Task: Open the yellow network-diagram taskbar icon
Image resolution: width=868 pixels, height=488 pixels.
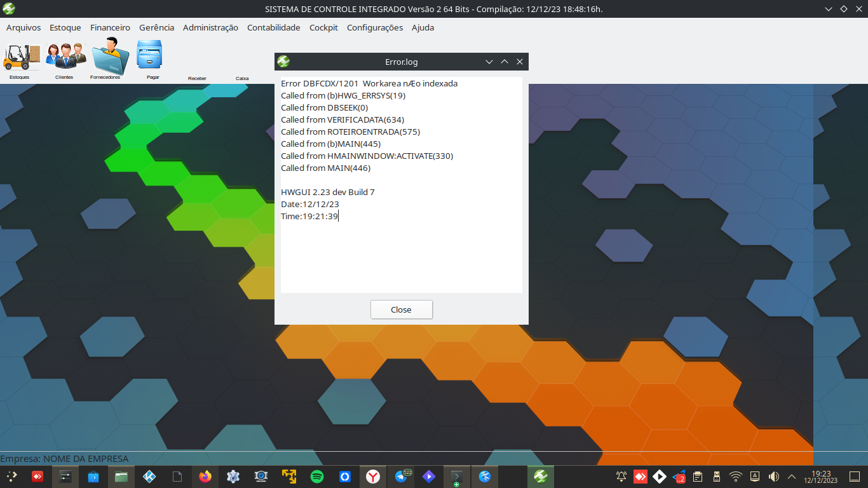Action: 289,476
